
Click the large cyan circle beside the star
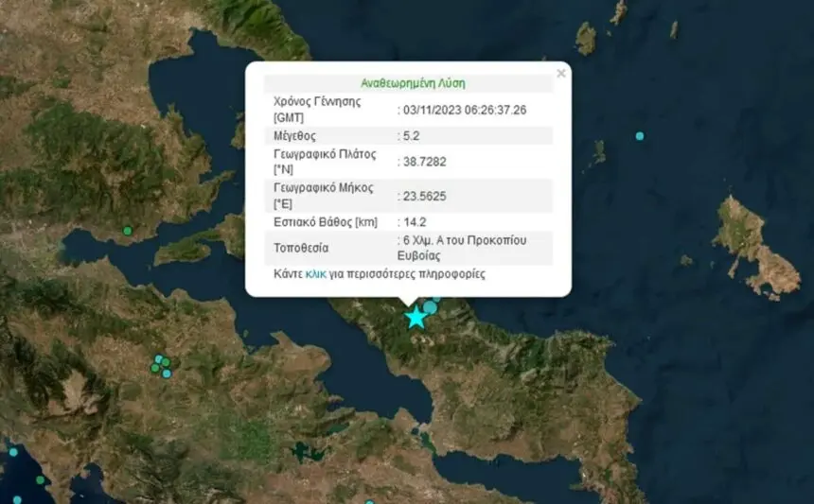tap(431, 306)
